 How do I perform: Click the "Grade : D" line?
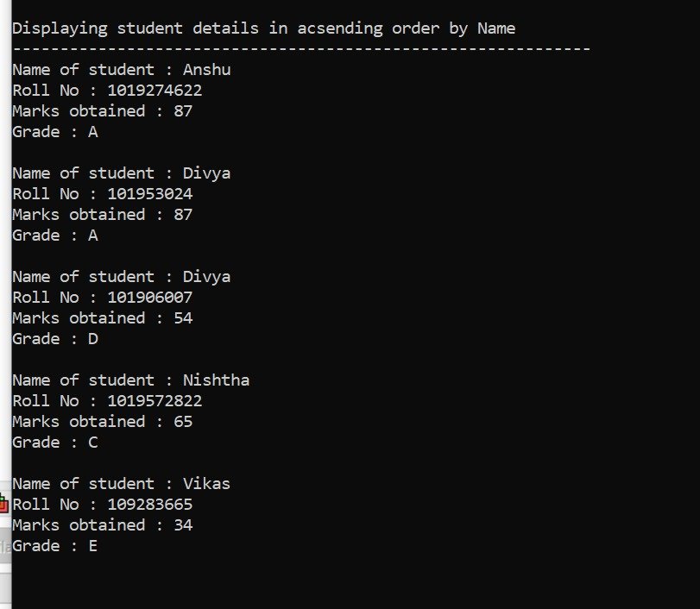coord(55,339)
